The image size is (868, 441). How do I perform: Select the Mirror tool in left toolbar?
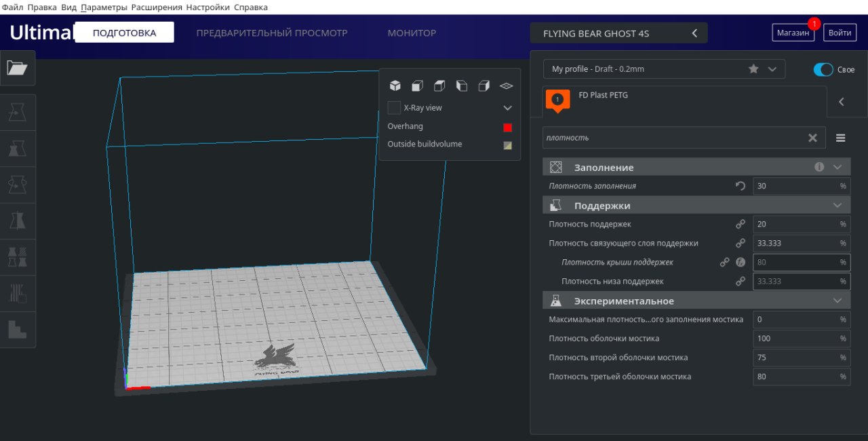17,220
